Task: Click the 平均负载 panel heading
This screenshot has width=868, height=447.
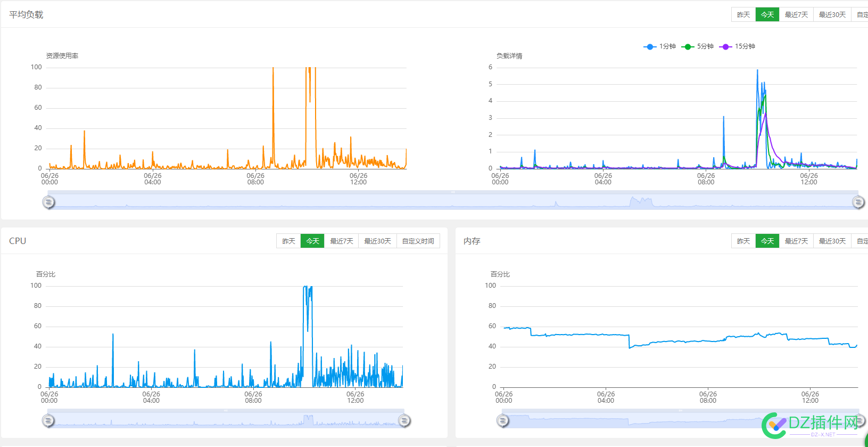Action: (x=26, y=15)
